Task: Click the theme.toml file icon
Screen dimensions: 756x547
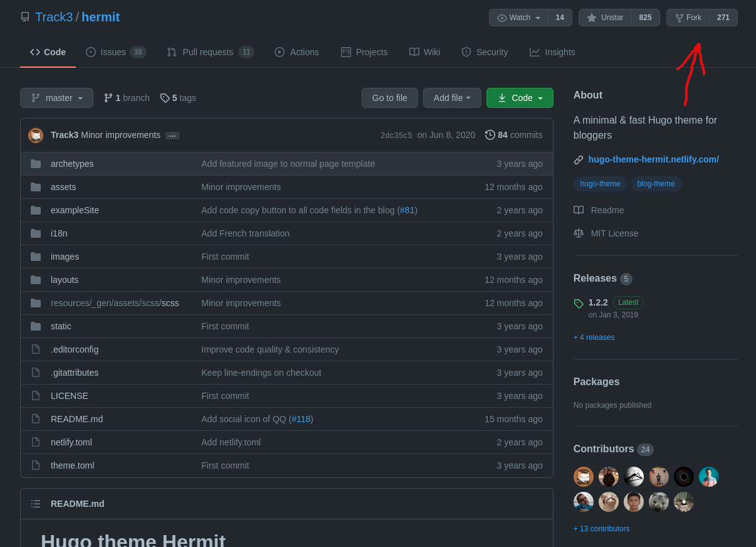Action: (36, 465)
